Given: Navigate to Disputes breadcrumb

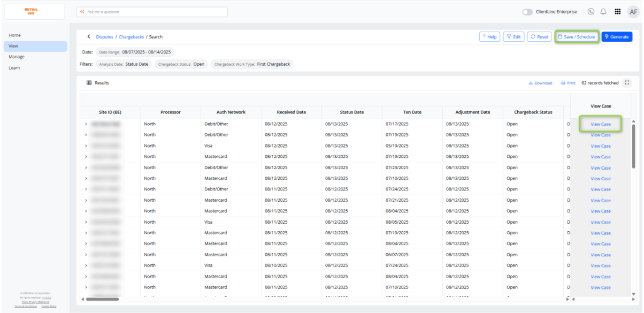Looking at the screenshot, I should [104, 37].
